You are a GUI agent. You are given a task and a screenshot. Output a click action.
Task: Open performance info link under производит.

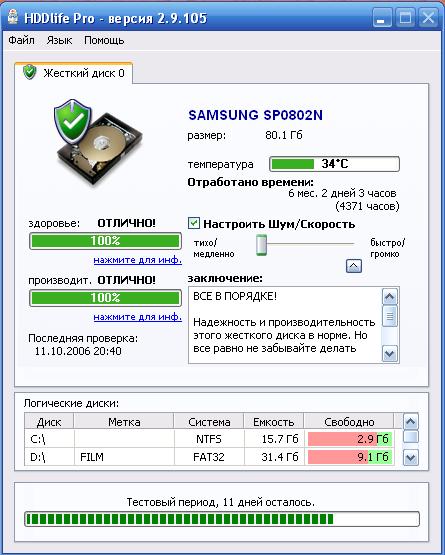(137, 317)
